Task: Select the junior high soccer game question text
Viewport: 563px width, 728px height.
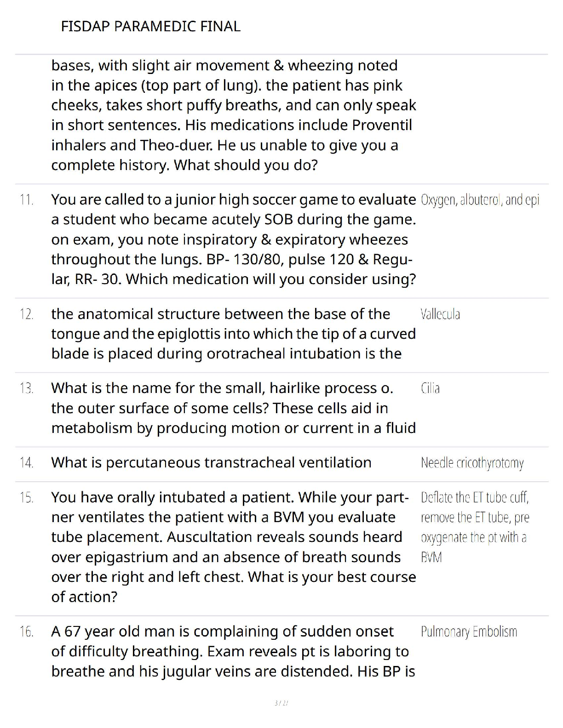Action: coord(233,239)
